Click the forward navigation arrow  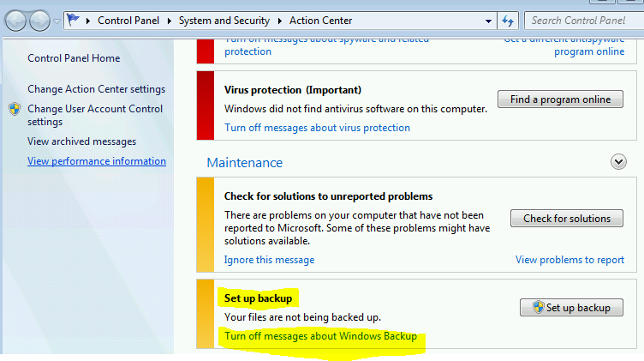39,20
